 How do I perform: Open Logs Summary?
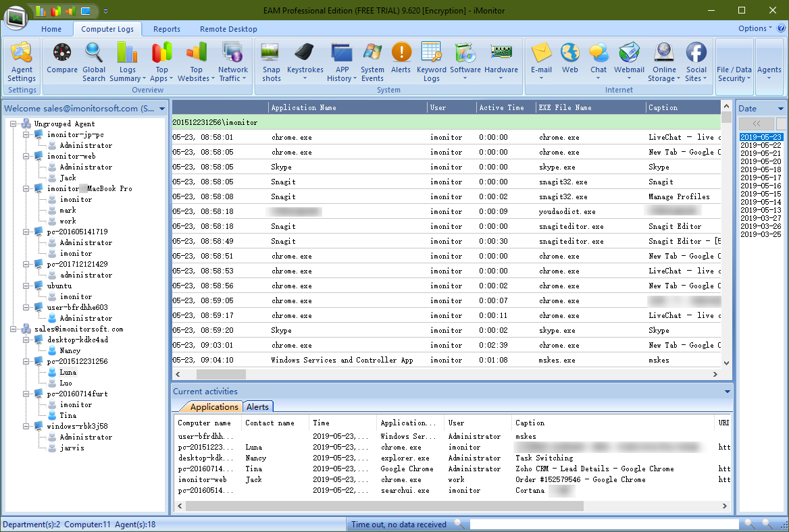[x=127, y=62]
